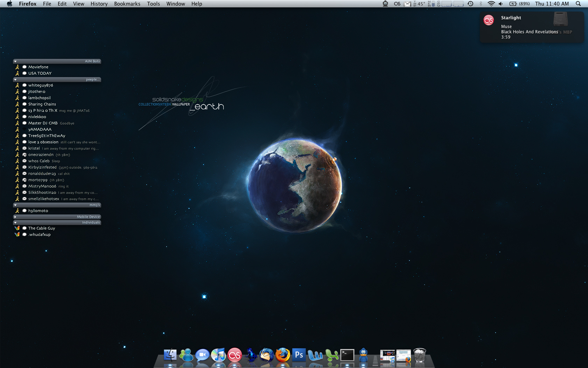The image size is (588, 368).
Task: Open Finder from the dock
Action: 170,355
